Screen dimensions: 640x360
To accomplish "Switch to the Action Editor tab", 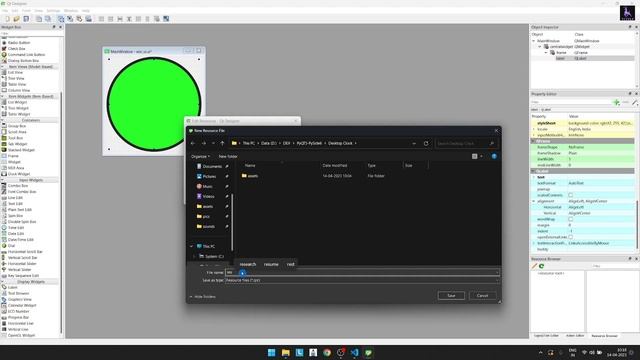I will 575,336.
